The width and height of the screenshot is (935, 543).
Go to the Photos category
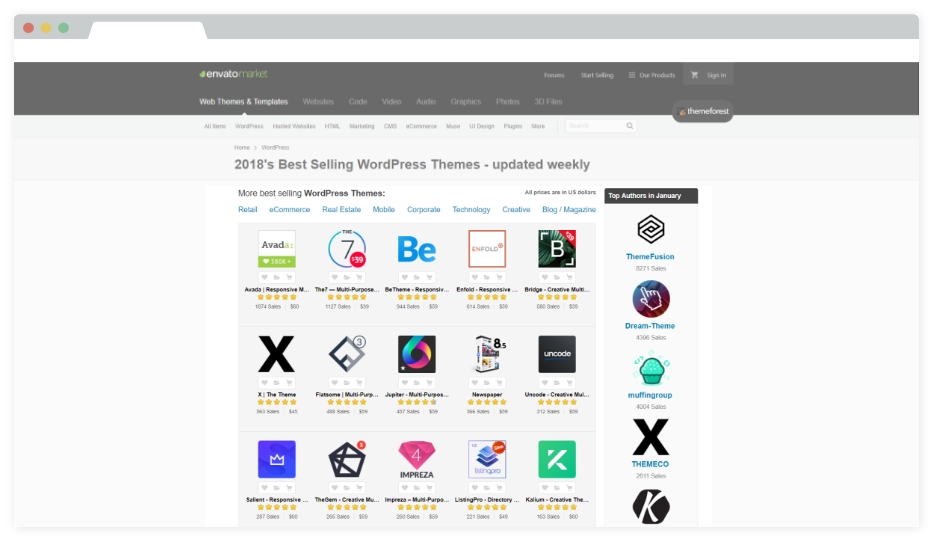(507, 101)
